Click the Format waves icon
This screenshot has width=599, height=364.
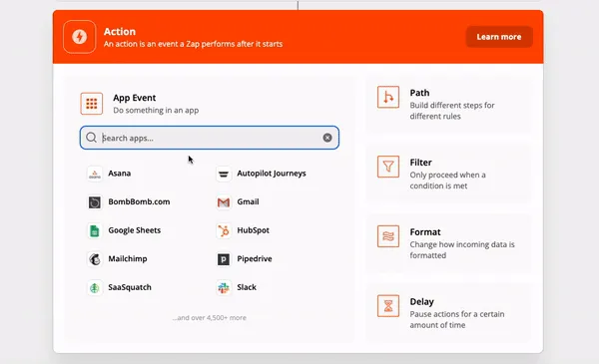(388, 236)
